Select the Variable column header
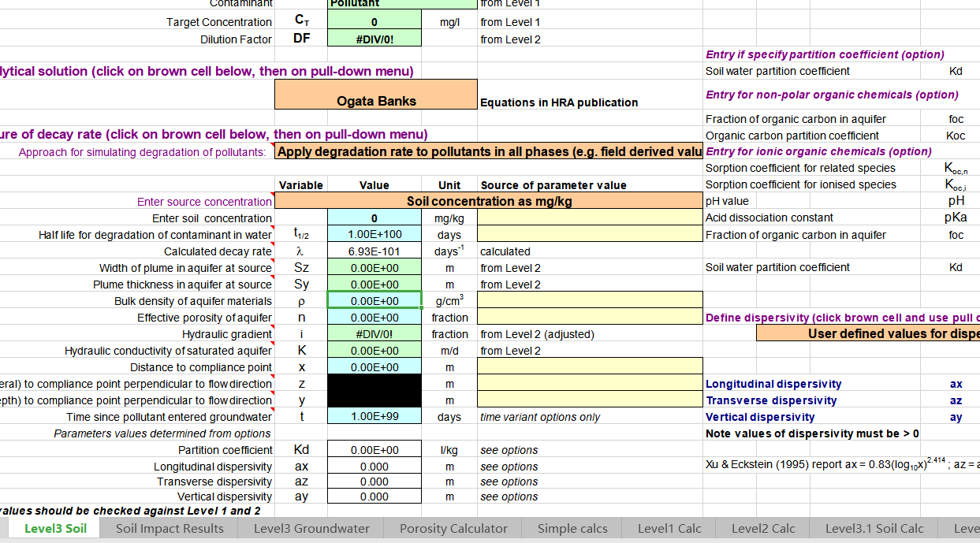The height and width of the screenshot is (543, 980). click(x=301, y=185)
